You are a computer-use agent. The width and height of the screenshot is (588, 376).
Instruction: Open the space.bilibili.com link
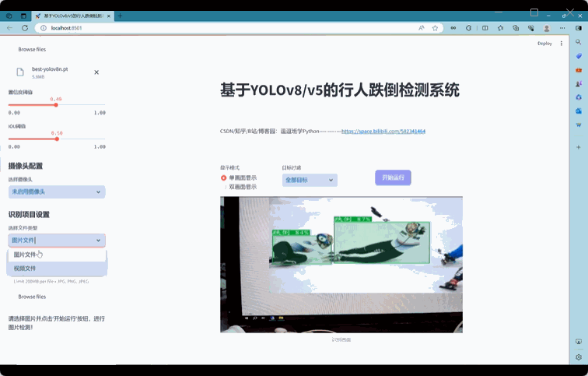[x=383, y=132]
